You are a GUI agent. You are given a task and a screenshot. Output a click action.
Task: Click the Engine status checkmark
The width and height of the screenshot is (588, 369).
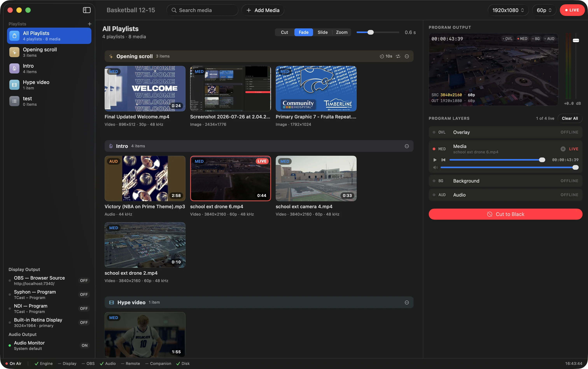[36, 363]
